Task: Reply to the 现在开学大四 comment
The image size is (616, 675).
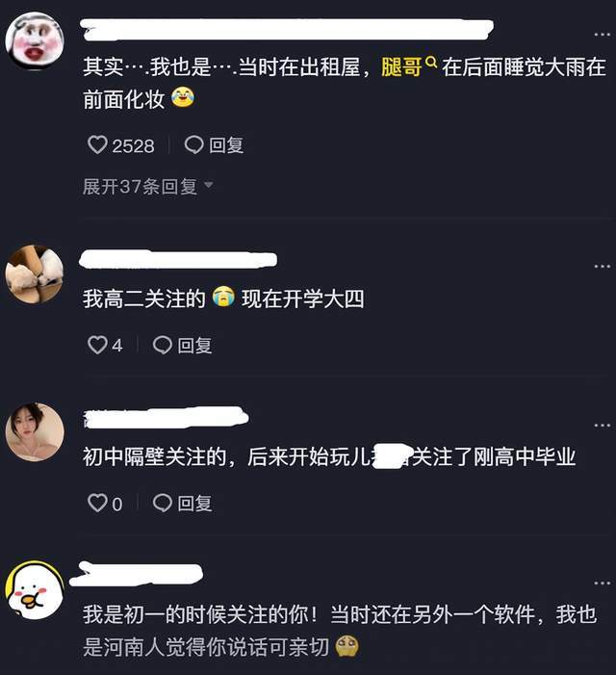Action: pos(182,345)
